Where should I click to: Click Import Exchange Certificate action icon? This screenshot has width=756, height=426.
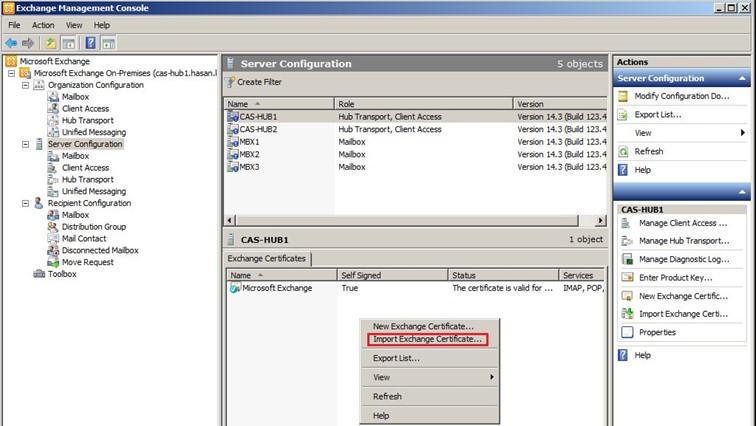tap(627, 314)
